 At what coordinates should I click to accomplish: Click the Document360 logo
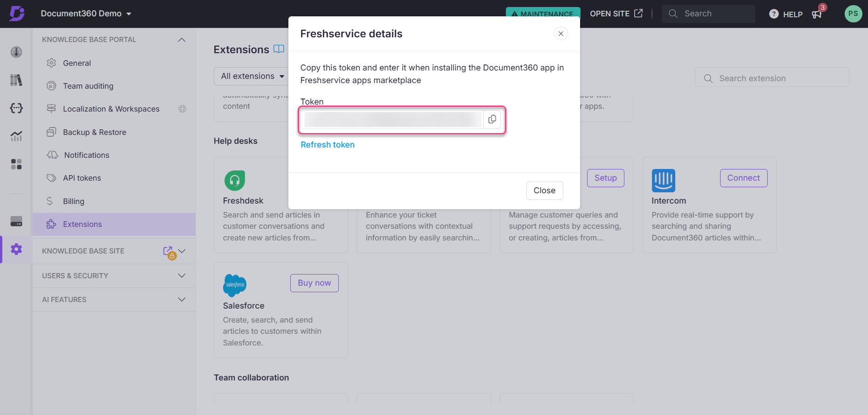tap(17, 14)
